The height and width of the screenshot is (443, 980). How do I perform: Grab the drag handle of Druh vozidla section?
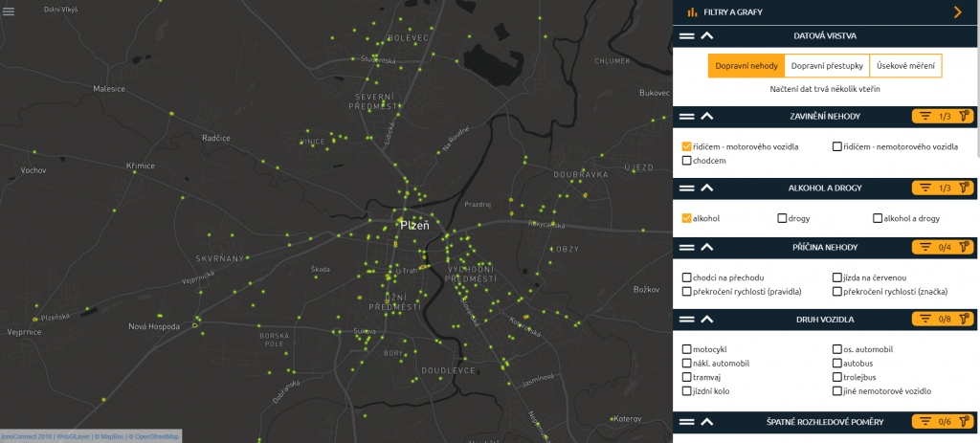(687, 320)
